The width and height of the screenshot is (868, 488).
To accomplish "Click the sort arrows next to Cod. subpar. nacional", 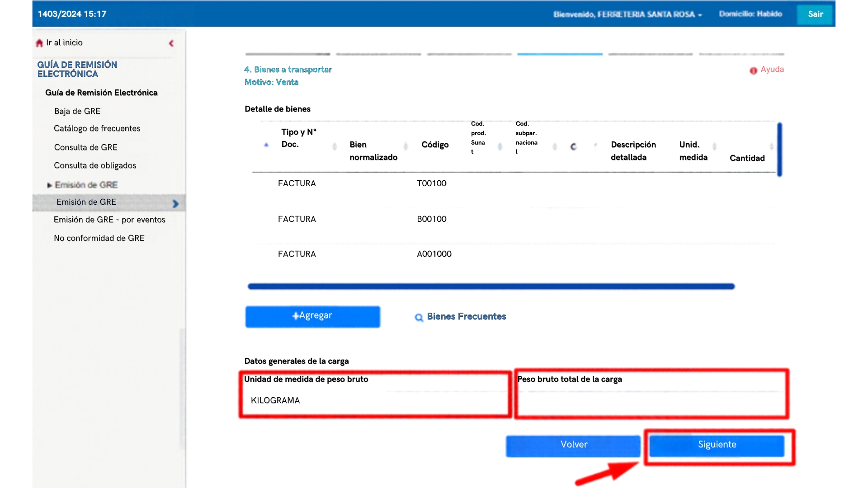I will pyautogui.click(x=555, y=146).
